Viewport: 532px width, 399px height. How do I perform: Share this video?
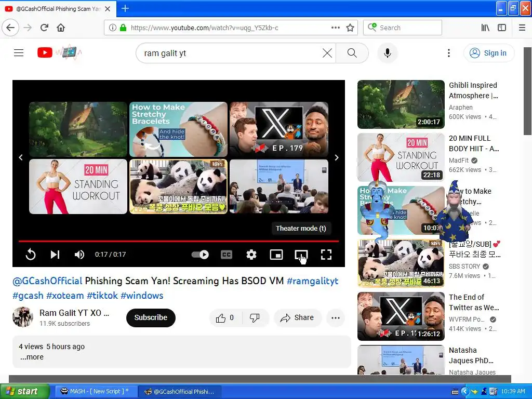click(297, 318)
